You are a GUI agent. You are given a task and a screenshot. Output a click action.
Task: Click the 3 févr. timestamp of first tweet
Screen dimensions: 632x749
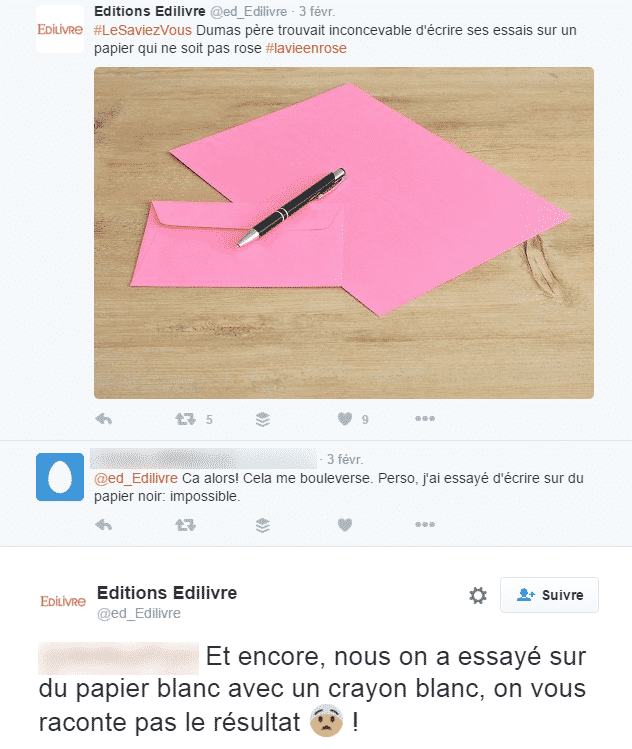click(x=317, y=11)
